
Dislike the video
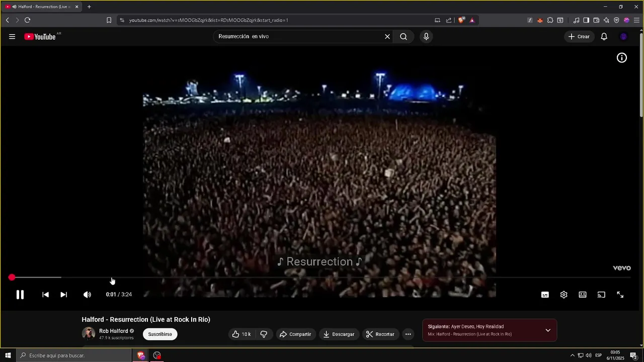coord(264,334)
